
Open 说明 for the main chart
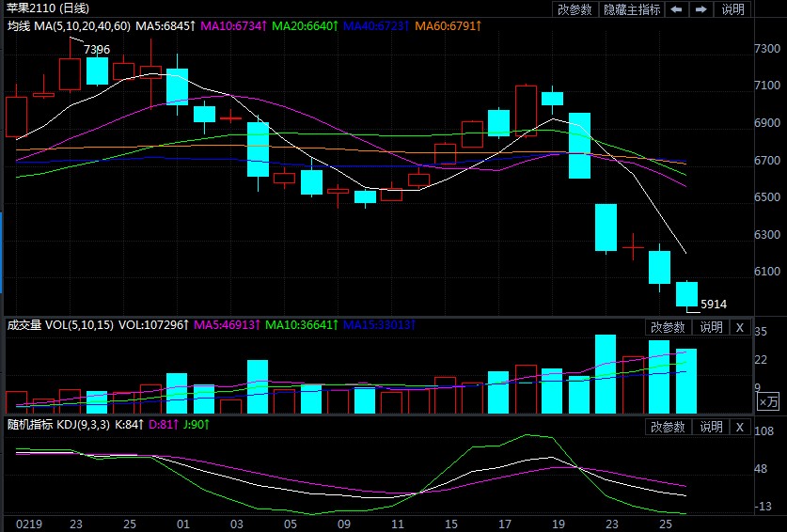[732, 9]
